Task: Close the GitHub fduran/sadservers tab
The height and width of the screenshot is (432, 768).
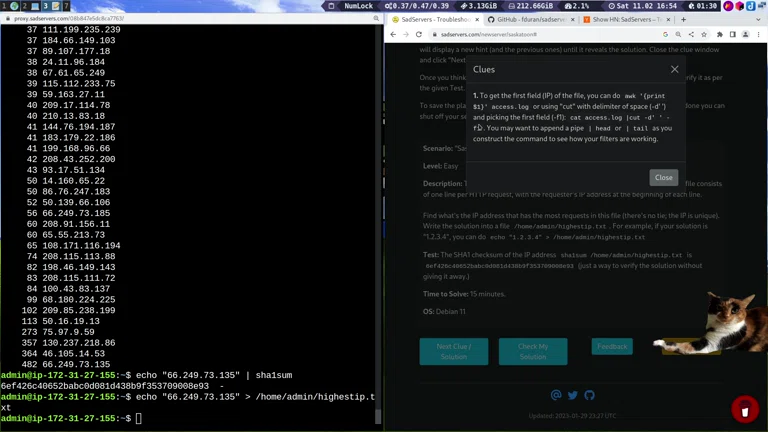Action: point(573,20)
